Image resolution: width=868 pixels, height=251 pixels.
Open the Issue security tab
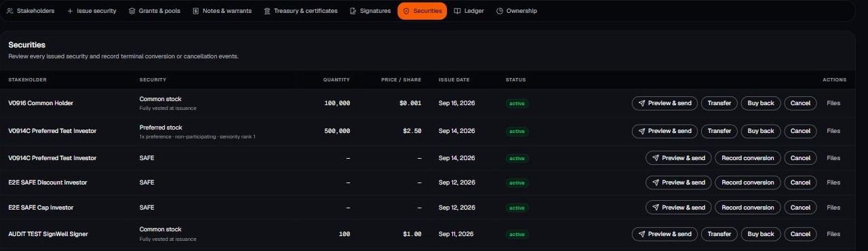click(x=92, y=11)
